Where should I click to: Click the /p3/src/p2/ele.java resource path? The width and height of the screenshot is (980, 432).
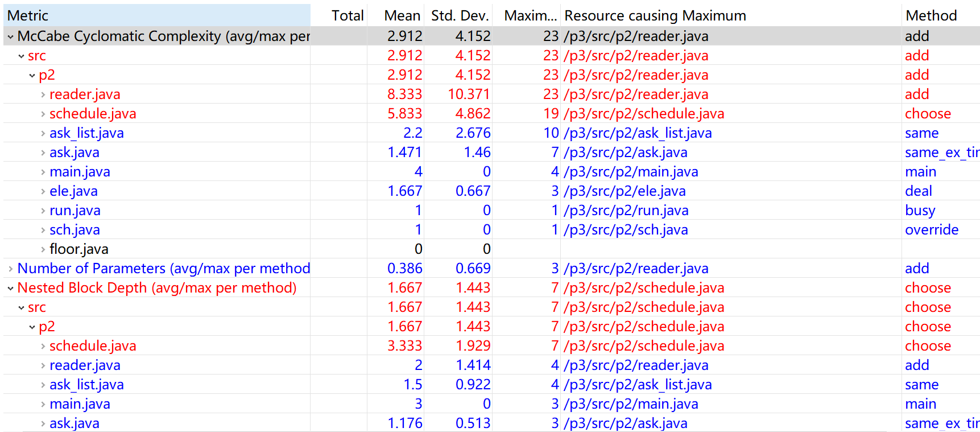pyautogui.click(x=625, y=191)
